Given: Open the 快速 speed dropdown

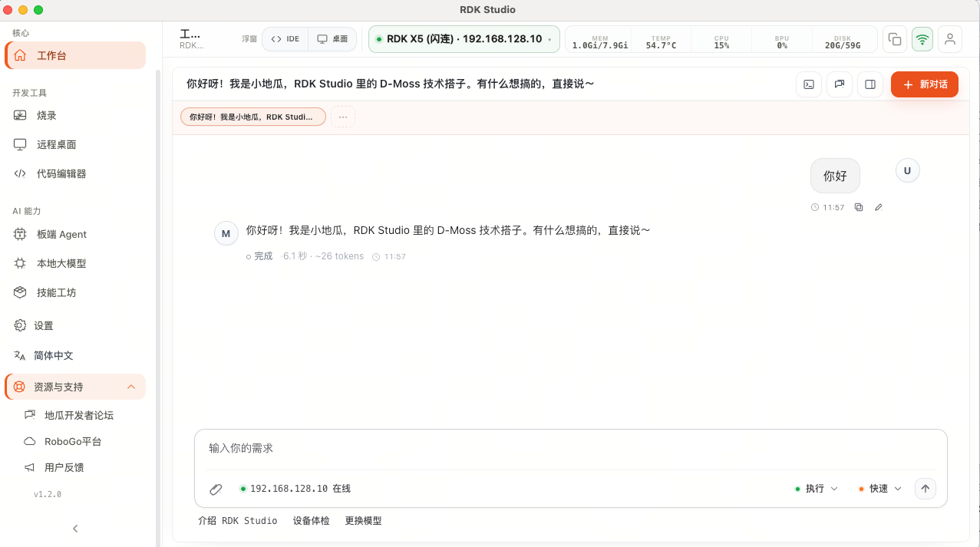Looking at the screenshot, I should [x=880, y=489].
